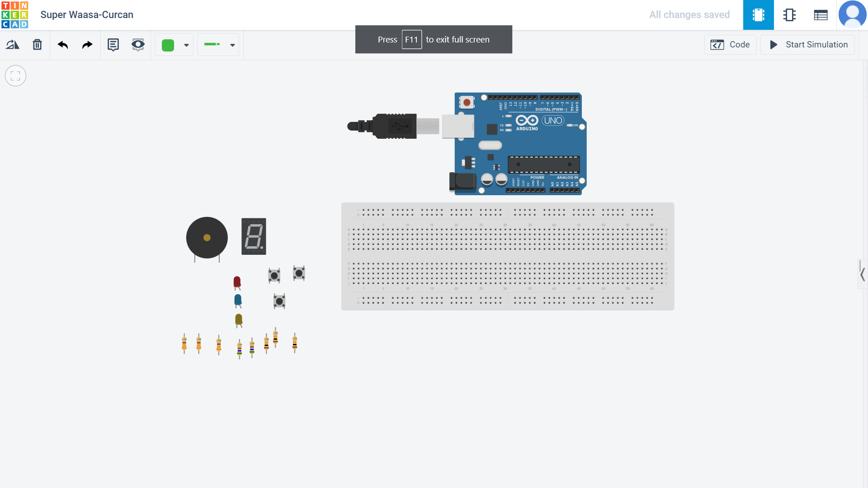Select the breadboard

[x=508, y=257]
